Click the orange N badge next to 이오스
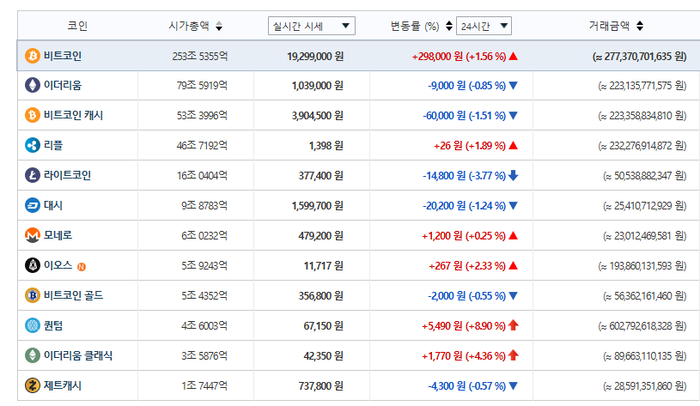This screenshot has width=700, height=406. coord(81,267)
